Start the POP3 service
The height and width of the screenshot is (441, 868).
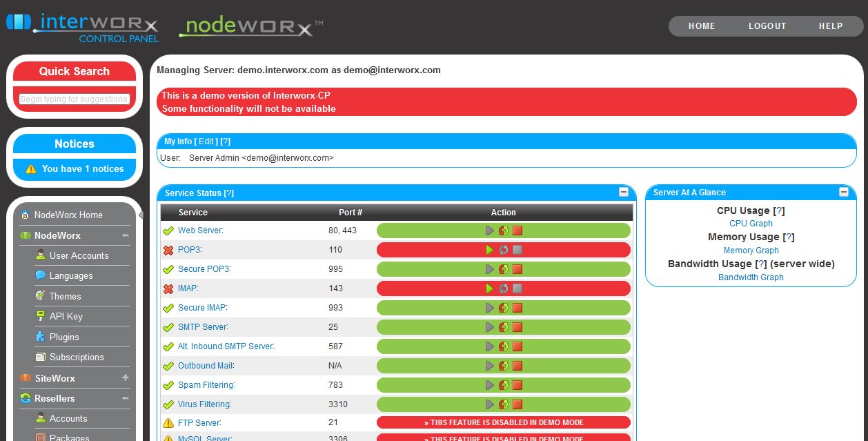490,250
